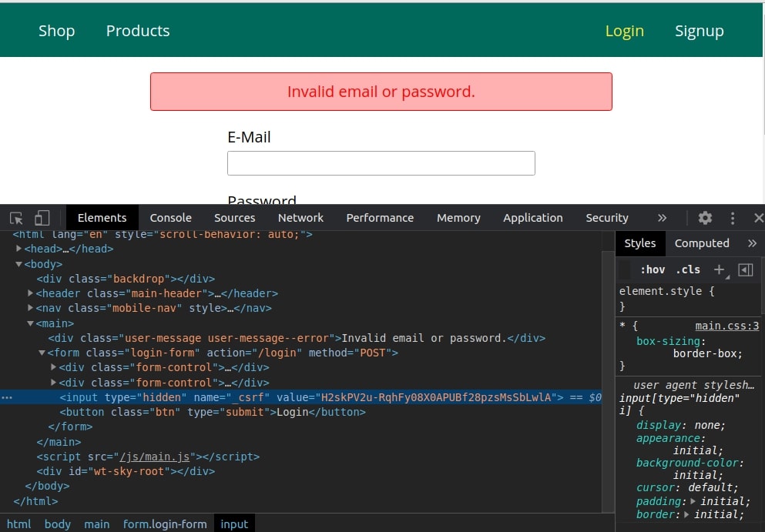The image size is (765, 532).
Task: Expand the head element node
Action: (x=18, y=249)
